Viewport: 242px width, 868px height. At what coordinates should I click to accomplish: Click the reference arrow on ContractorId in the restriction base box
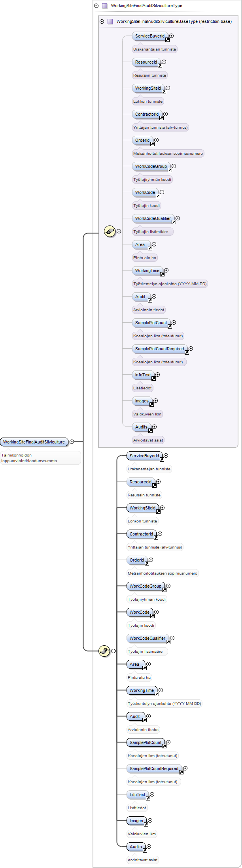(161, 118)
